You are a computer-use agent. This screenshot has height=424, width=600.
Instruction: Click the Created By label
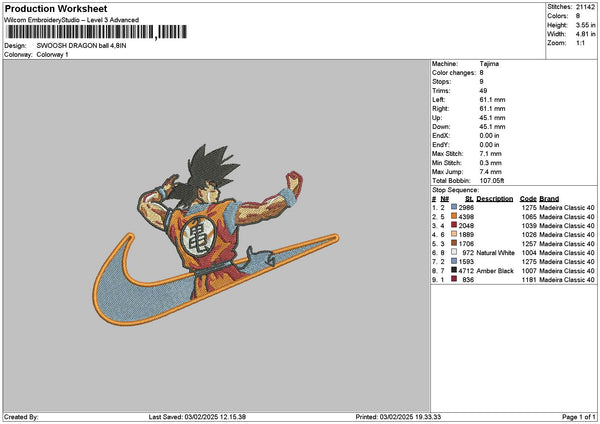click(x=21, y=417)
